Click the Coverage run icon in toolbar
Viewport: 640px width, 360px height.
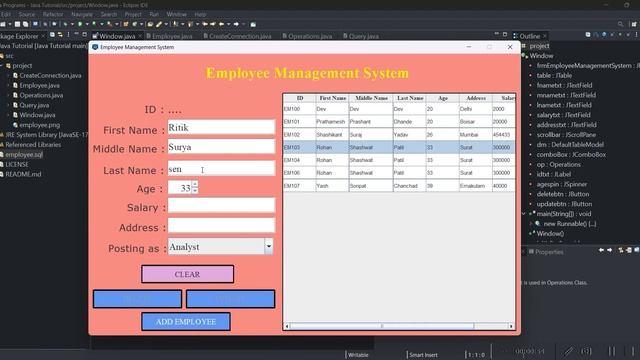click(94, 24)
